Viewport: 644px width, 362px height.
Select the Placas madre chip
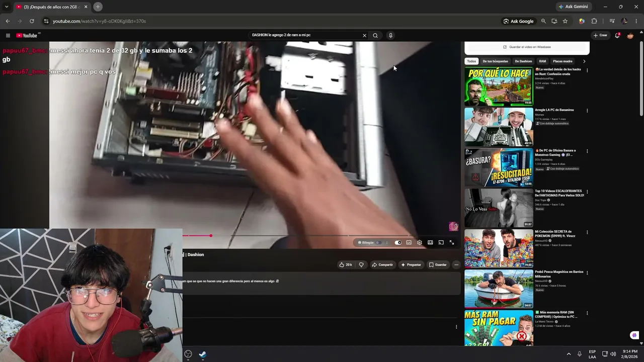click(562, 61)
